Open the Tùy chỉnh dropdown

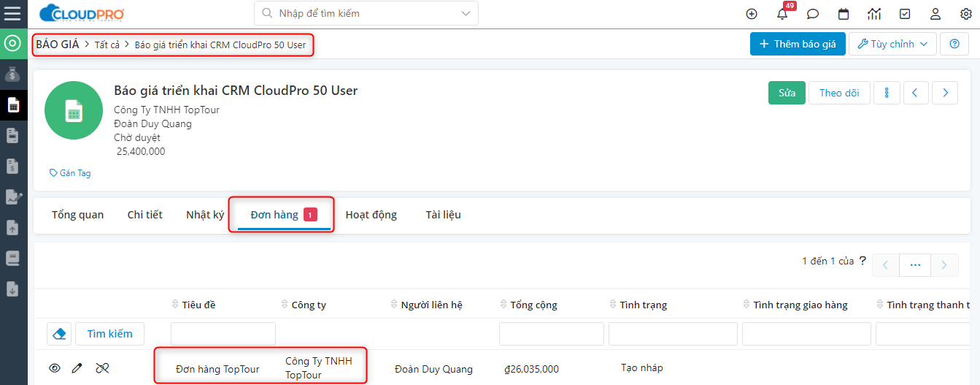(x=892, y=44)
